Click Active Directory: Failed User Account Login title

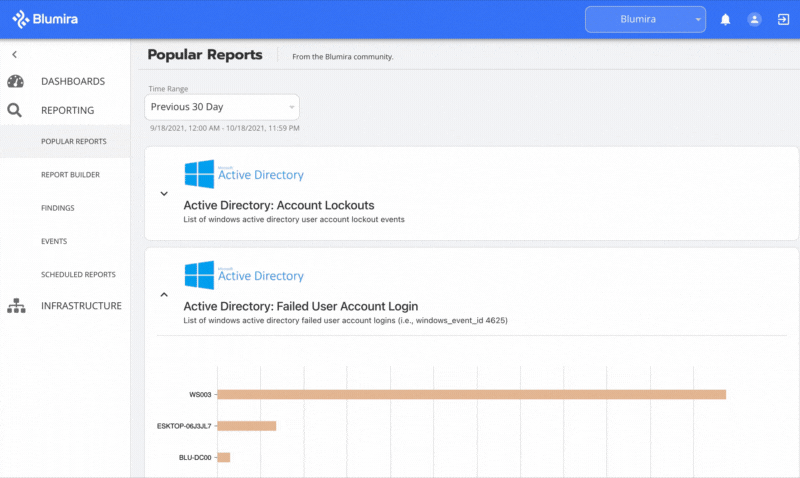tap(301, 306)
